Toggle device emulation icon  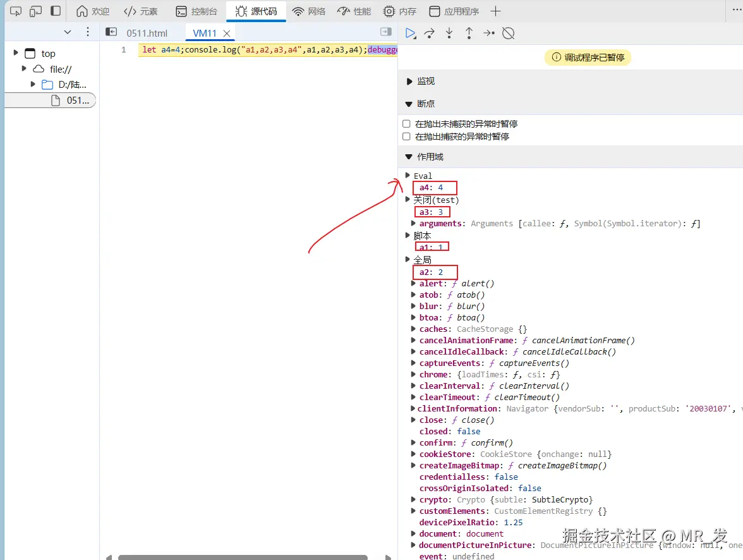coord(35,11)
